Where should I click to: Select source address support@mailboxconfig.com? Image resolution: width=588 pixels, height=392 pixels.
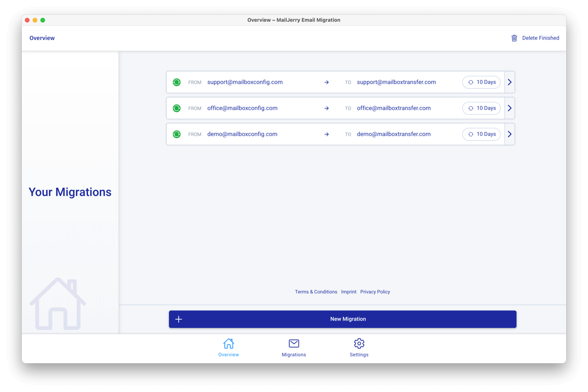tap(245, 82)
